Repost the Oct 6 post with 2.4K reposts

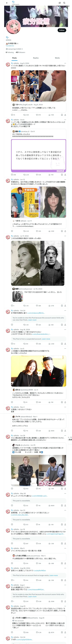26,175
